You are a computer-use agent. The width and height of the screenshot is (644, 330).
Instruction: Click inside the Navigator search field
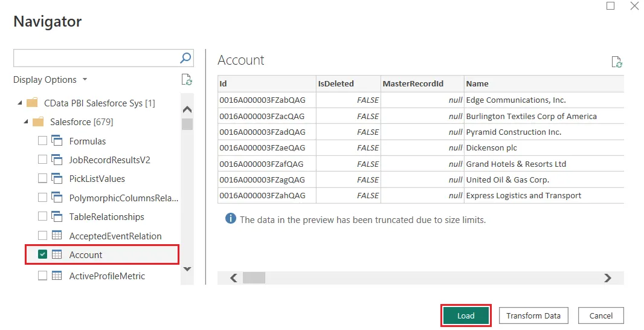click(x=95, y=58)
